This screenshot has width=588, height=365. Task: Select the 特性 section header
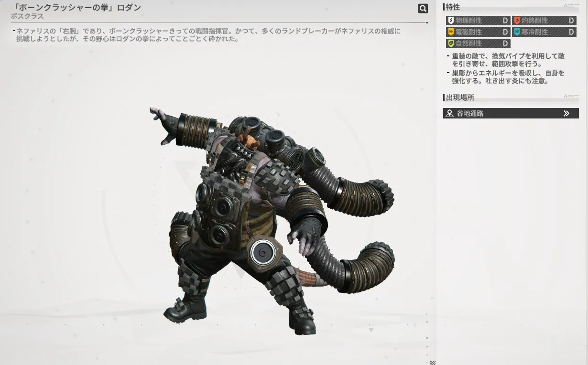[453, 7]
